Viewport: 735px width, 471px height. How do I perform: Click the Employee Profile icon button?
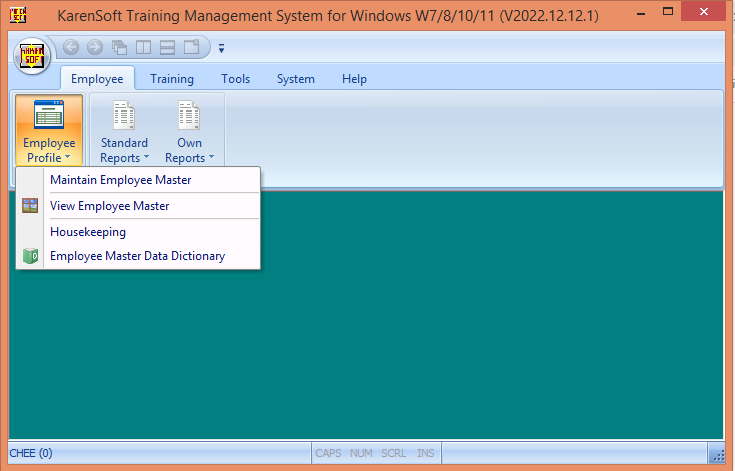pos(49,130)
